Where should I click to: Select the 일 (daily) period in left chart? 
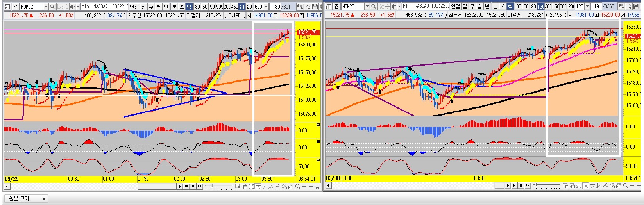coord(144,7)
